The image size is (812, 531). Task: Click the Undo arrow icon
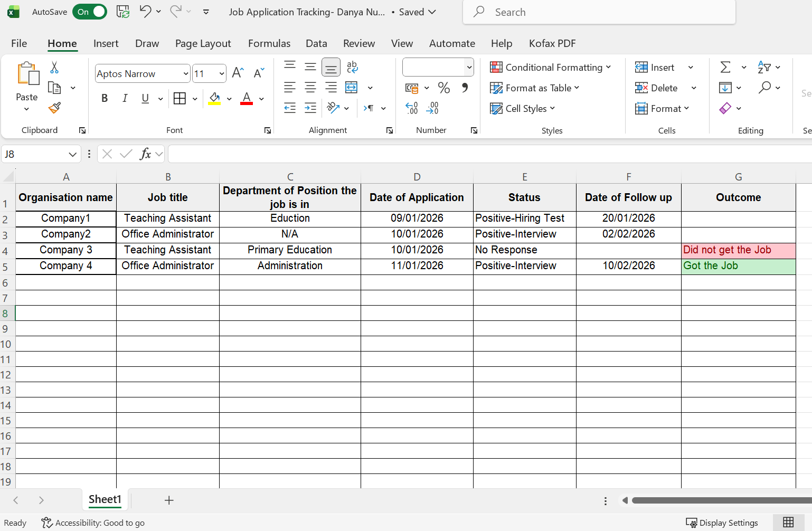(x=145, y=11)
